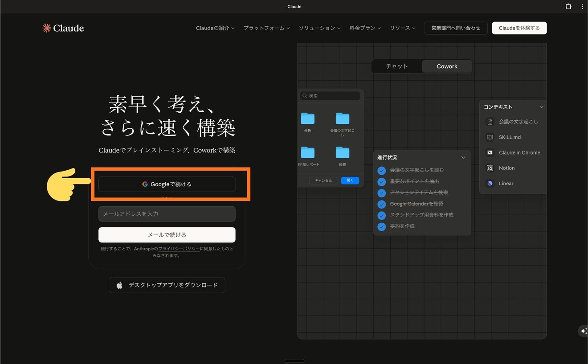Click the Claudeを体験する button
The height and width of the screenshot is (364, 588).
click(519, 28)
